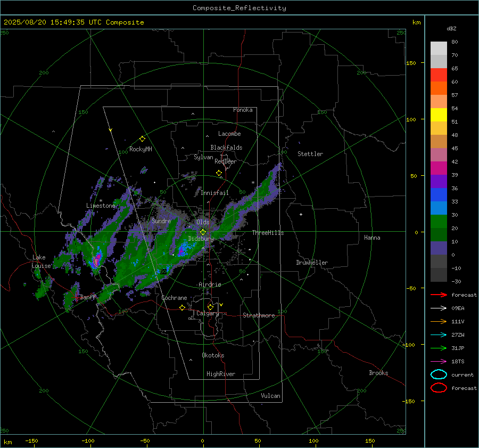Click the 'Okotoks' city label

point(213,355)
